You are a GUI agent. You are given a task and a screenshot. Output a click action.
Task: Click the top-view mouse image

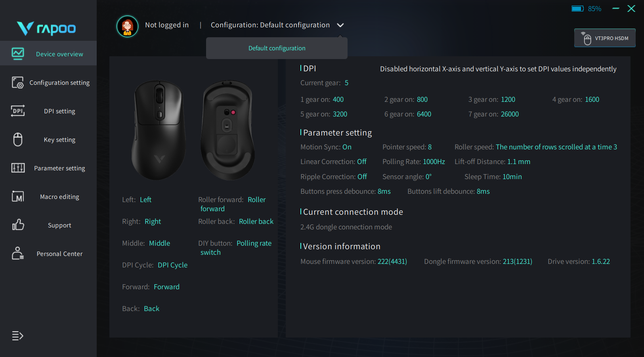[159, 130]
